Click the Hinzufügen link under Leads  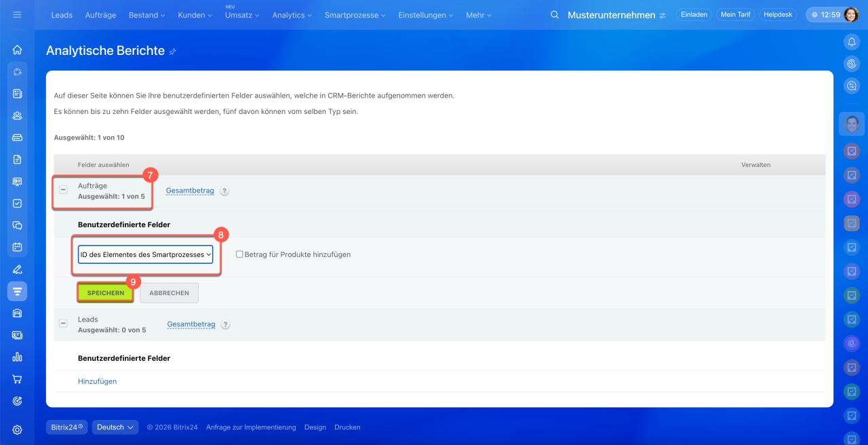pyautogui.click(x=97, y=381)
